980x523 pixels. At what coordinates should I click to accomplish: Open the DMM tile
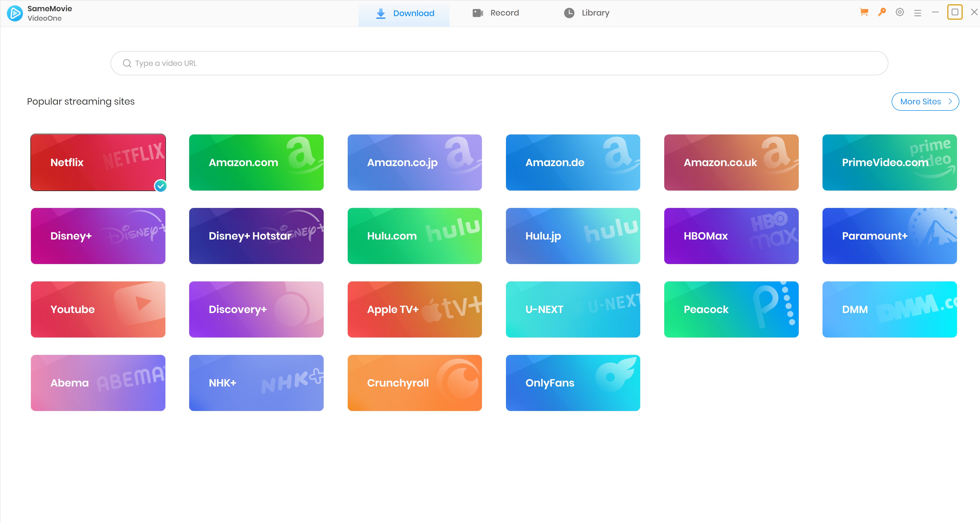pyautogui.click(x=889, y=309)
